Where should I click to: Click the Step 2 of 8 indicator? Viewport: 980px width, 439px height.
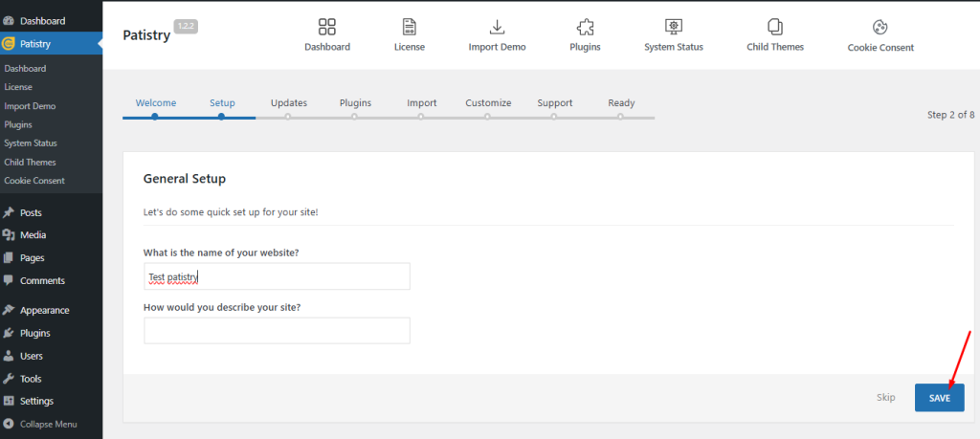point(950,115)
